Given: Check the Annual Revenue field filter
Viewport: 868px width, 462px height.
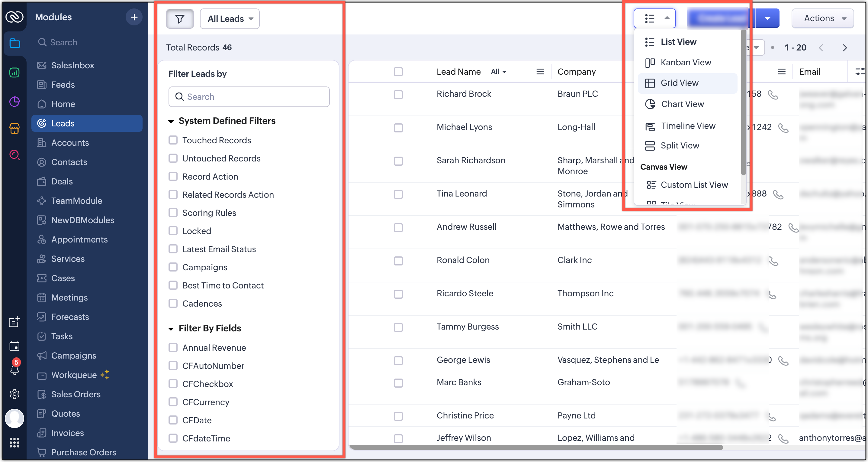Looking at the screenshot, I should pyautogui.click(x=173, y=348).
